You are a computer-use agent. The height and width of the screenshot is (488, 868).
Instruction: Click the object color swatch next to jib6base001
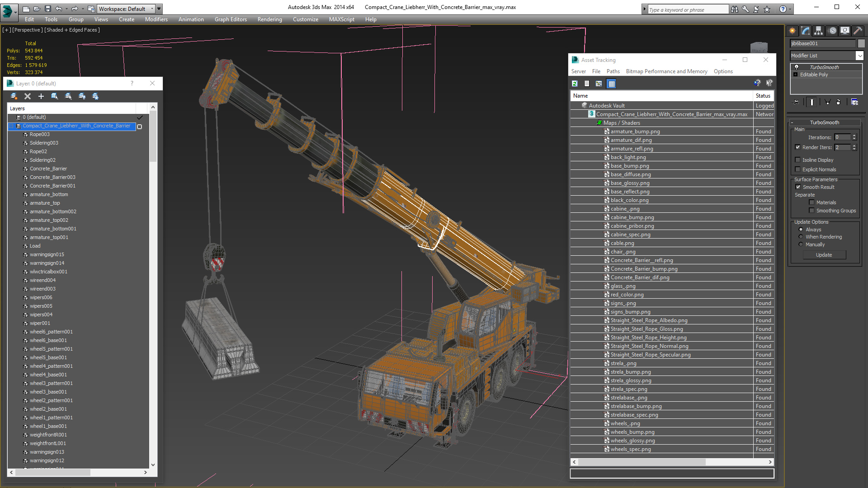click(x=861, y=43)
